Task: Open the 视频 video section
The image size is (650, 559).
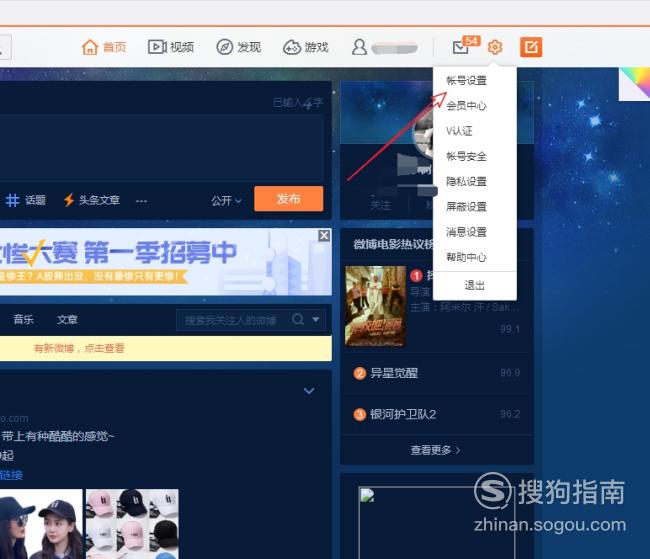Action: (x=171, y=47)
